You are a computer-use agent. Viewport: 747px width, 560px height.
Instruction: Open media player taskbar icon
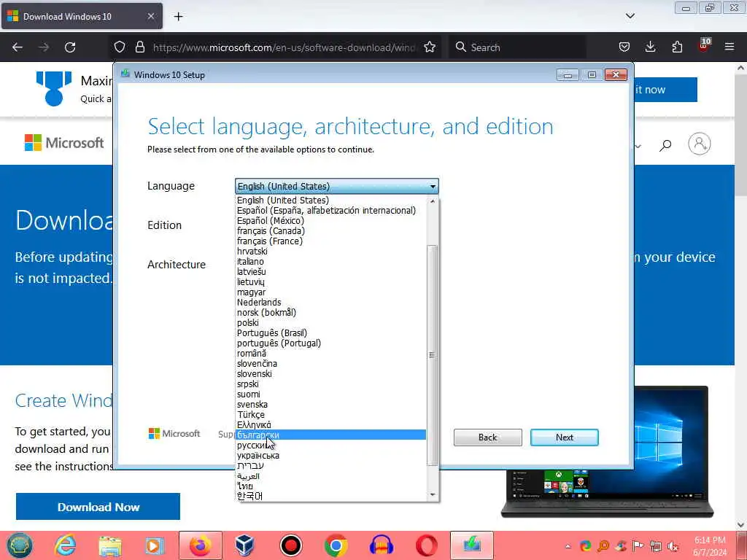click(x=155, y=545)
